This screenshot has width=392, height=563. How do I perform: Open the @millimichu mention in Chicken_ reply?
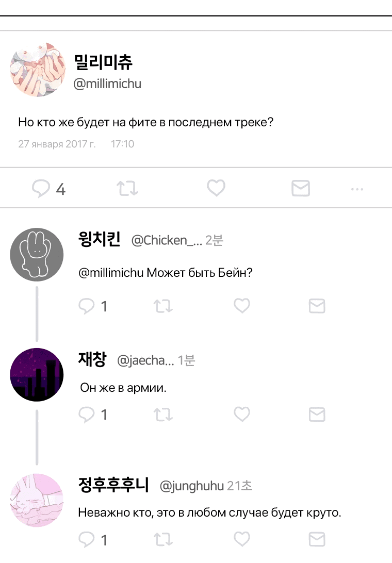coord(111,273)
